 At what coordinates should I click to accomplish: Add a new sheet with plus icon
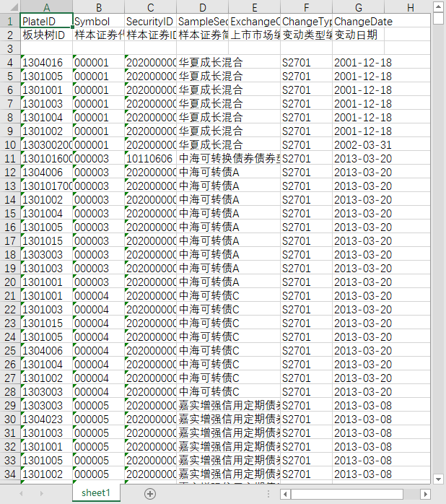[150, 494]
